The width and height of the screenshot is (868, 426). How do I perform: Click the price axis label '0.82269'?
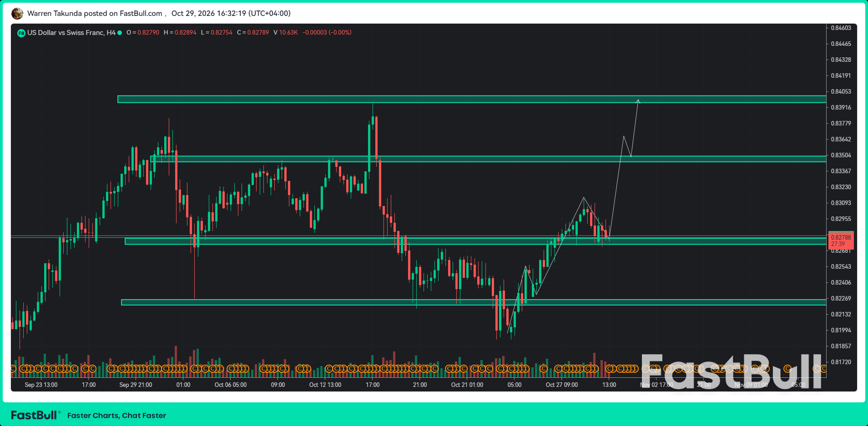(841, 298)
